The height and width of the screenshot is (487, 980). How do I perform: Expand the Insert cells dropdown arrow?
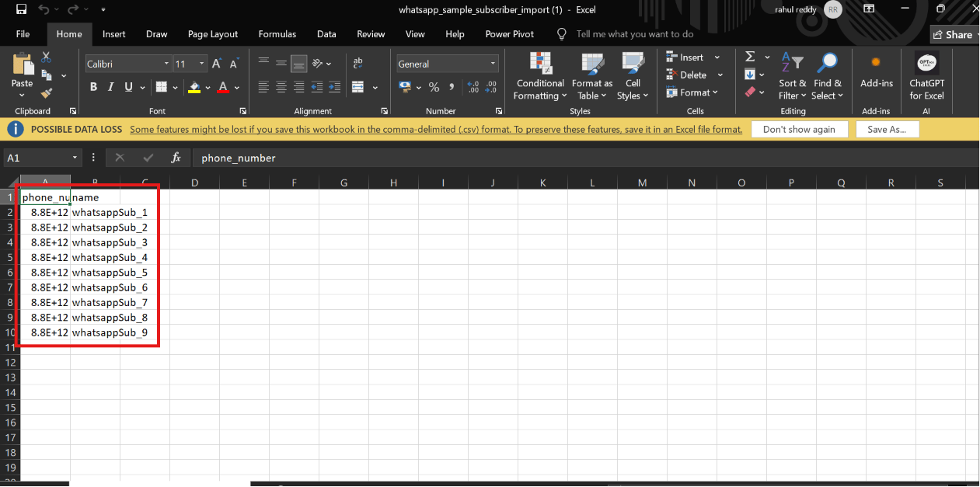(717, 57)
